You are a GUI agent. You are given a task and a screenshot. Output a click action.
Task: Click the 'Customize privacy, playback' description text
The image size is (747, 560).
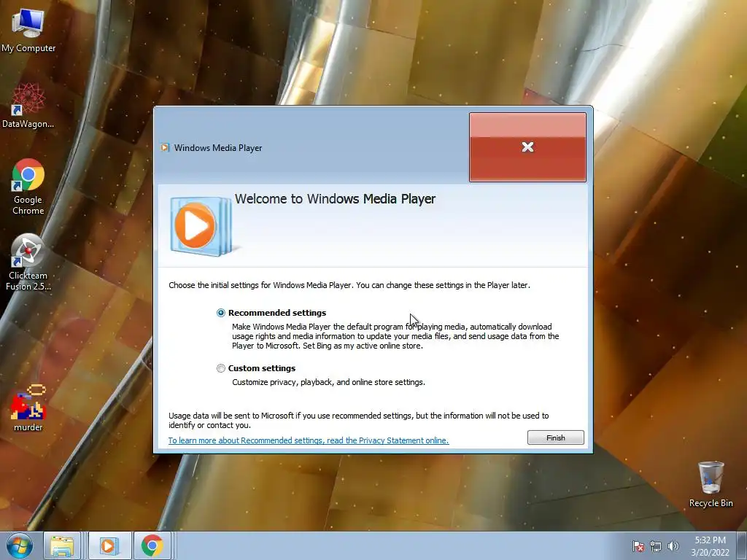[328, 382]
